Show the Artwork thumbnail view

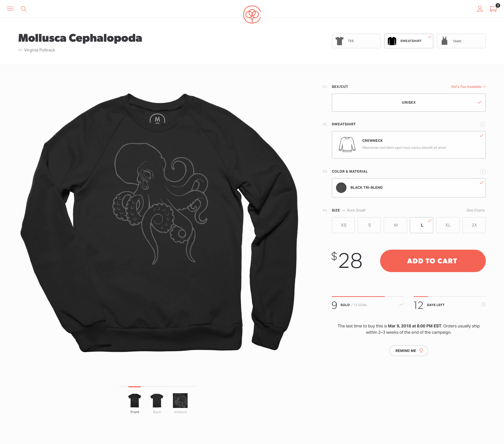[x=180, y=403]
